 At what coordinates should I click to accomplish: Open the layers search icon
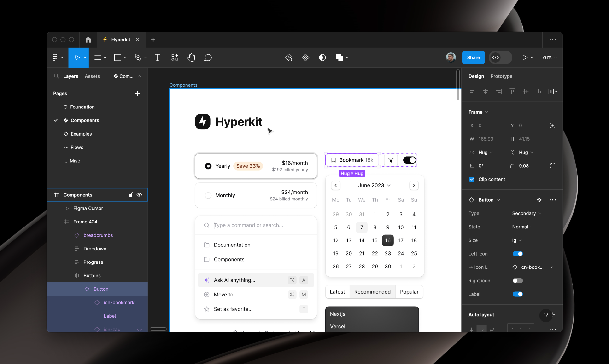point(56,76)
